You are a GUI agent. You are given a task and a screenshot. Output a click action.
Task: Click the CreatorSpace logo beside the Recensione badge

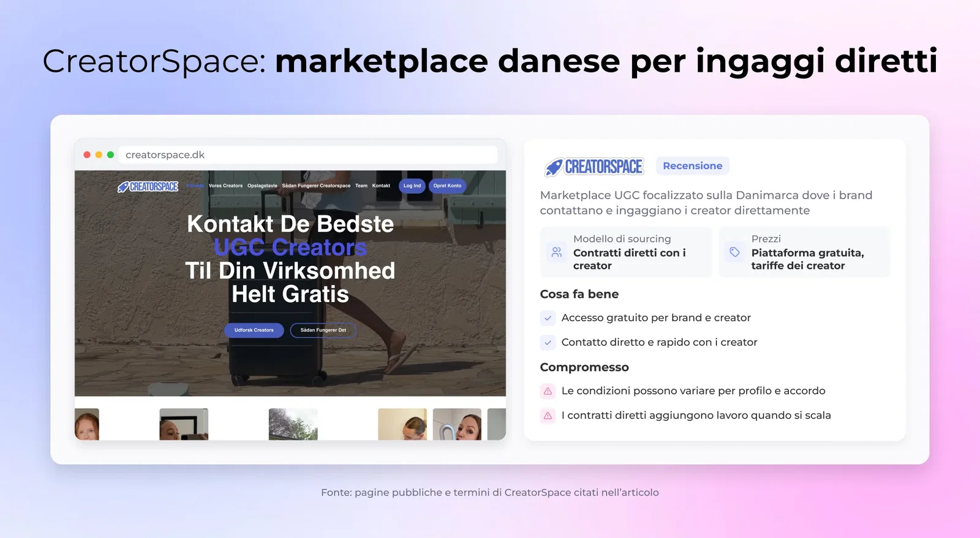click(x=594, y=167)
